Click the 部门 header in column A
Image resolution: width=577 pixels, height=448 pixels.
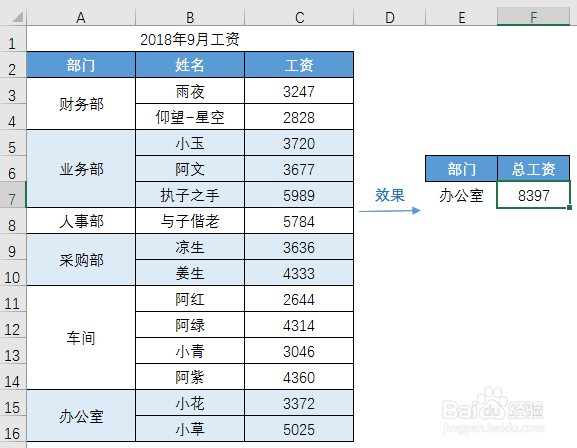81,65
